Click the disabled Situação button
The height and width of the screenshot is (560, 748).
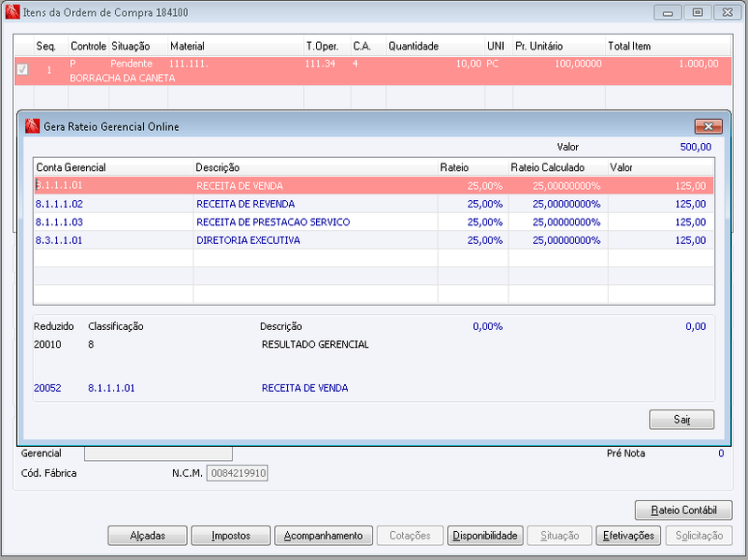[x=559, y=535]
